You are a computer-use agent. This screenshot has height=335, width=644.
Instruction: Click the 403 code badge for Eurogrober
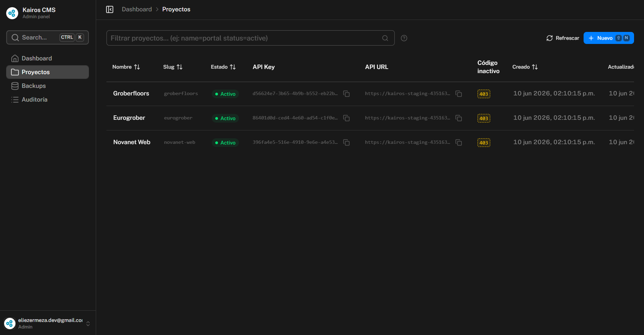tap(484, 118)
